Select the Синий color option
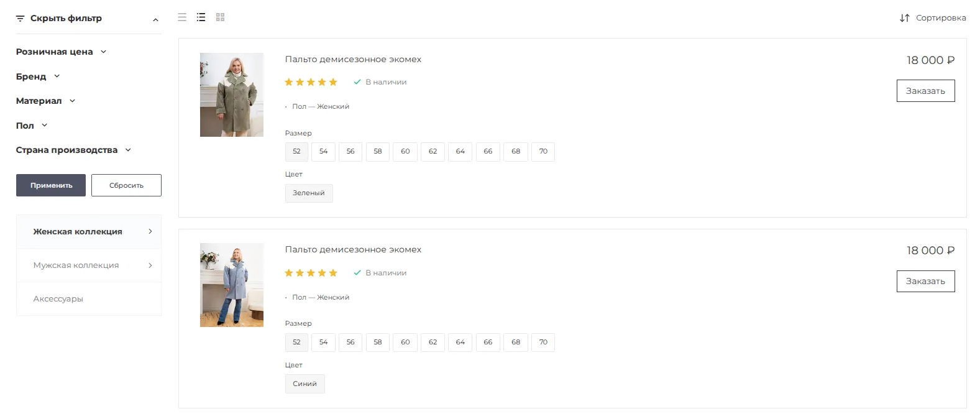The height and width of the screenshot is (419, 980). tap(305, 384)
